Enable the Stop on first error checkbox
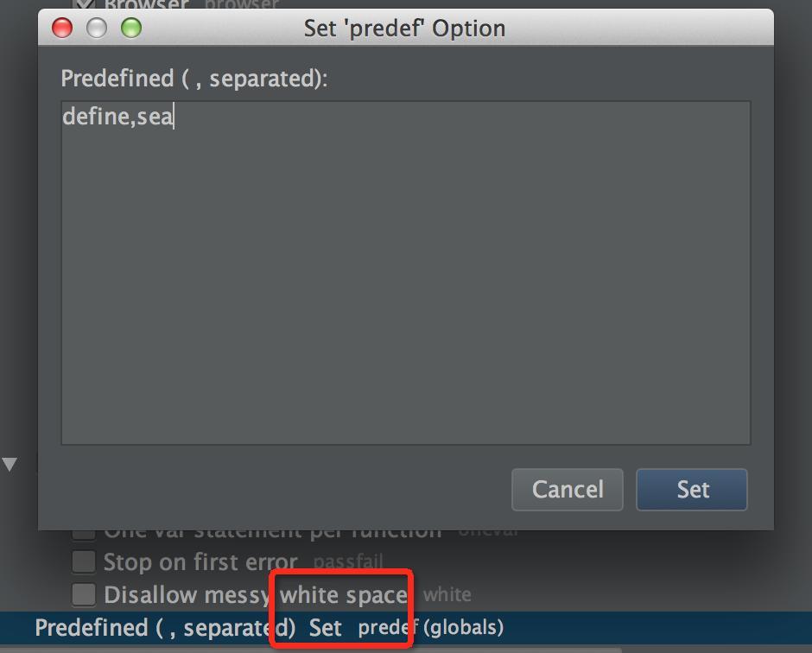 pos(84,562)
